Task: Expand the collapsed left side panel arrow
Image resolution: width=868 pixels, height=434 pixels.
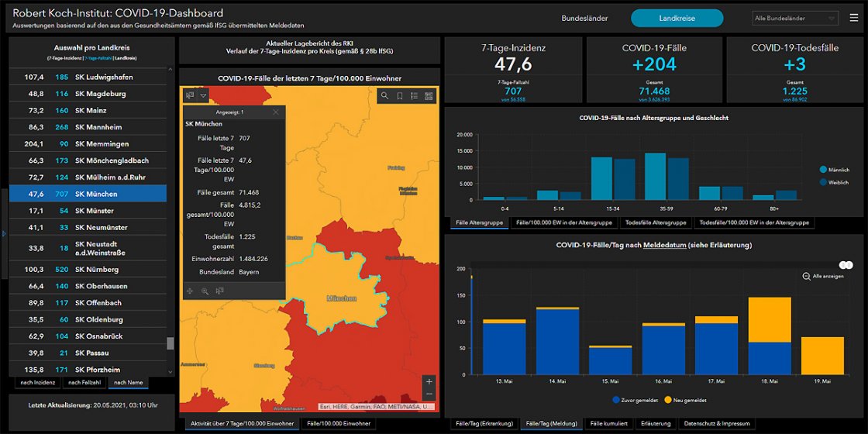Action: point(4,232)
